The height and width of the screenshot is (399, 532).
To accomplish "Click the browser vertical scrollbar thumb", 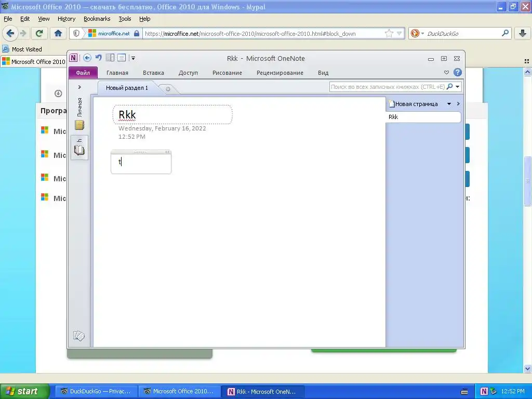I will pyautogui.click(x=528, y=180).
